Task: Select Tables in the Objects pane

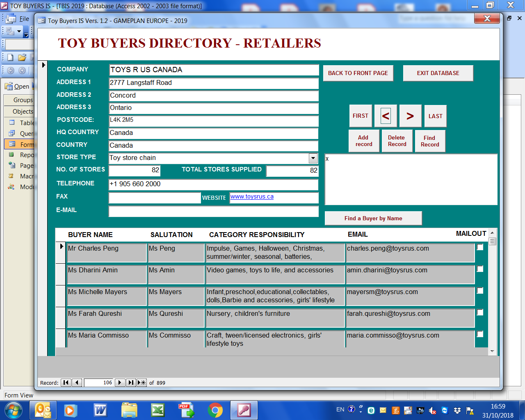Action: pyautogui.click(x=20, y=123)
